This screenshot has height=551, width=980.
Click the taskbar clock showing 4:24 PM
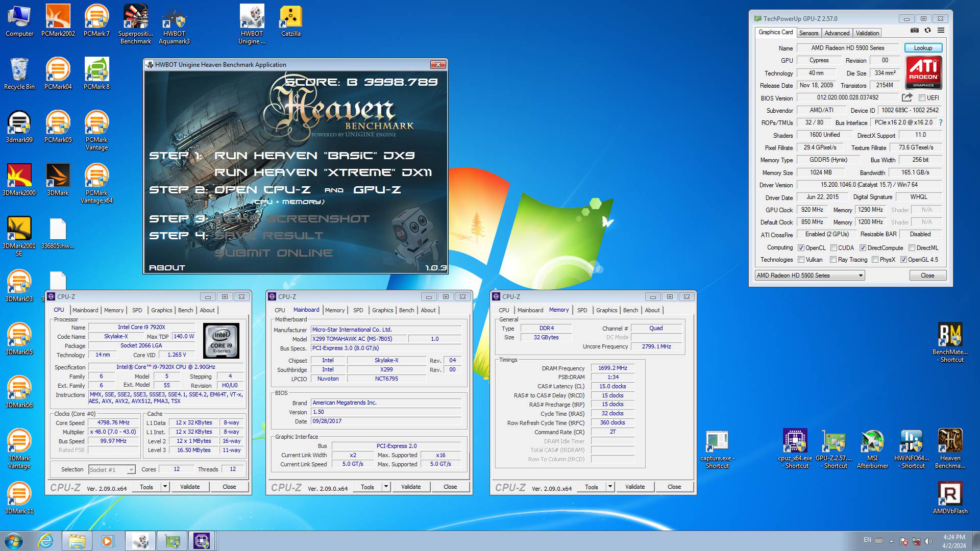[x=954, y=541]
